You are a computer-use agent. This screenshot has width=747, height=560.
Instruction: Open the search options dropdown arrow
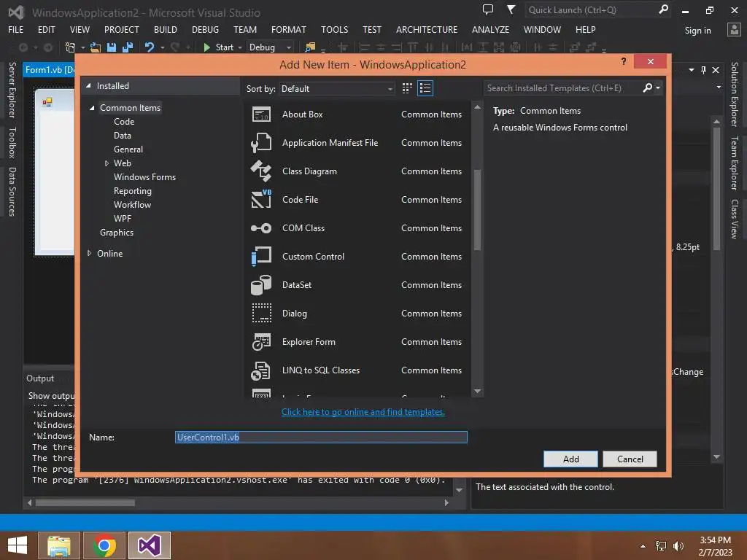[x=658, y=87]
